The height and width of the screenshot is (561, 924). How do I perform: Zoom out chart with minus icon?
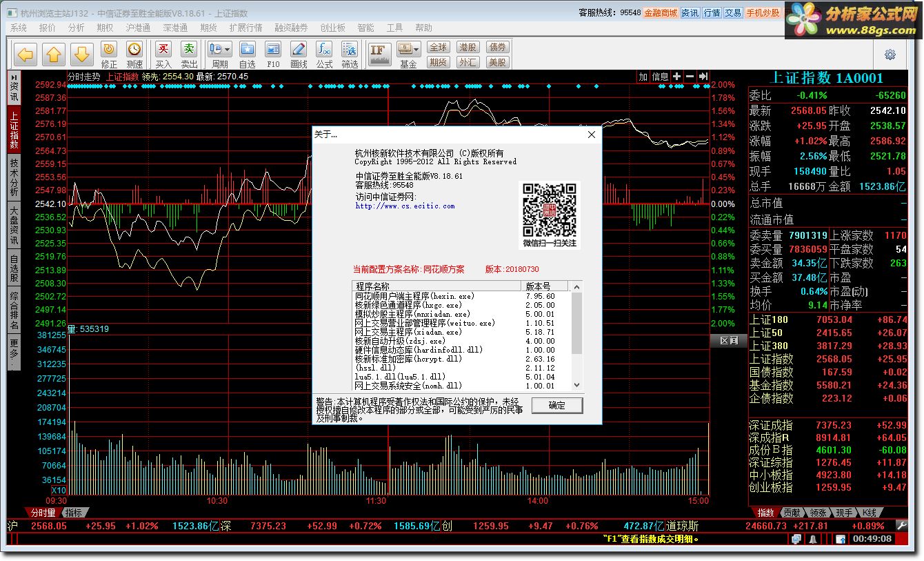(690, 77)
